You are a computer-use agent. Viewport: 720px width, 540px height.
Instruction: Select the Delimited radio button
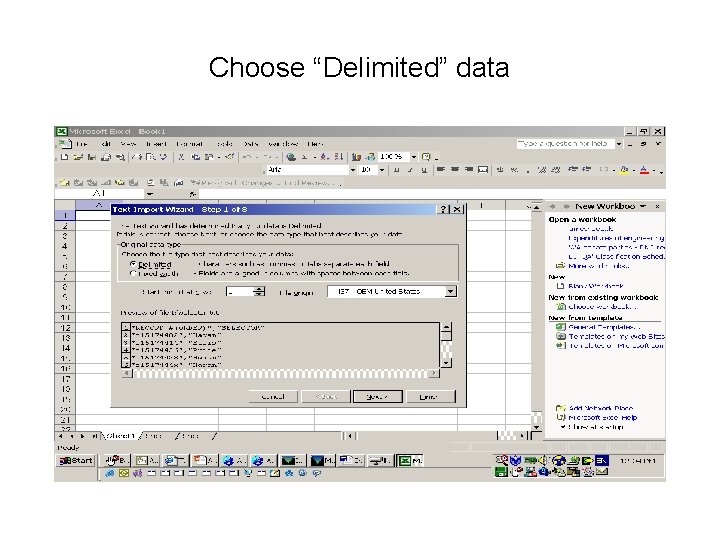[x=133, y=264]
